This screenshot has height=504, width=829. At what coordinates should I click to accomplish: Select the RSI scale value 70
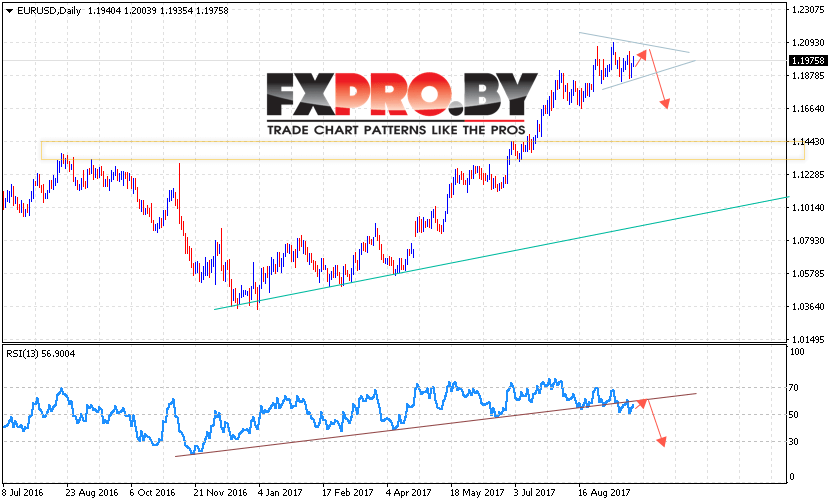tap(794, 388)
